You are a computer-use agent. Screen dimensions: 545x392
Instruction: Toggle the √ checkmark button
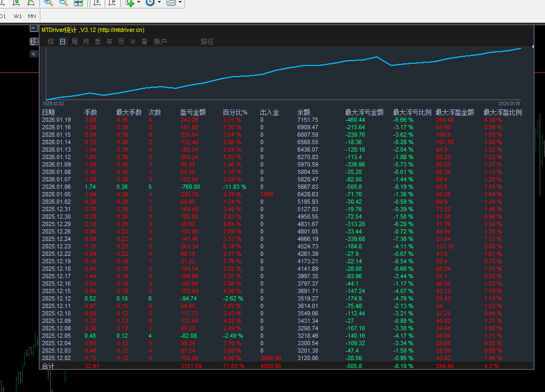click(34, 53)
